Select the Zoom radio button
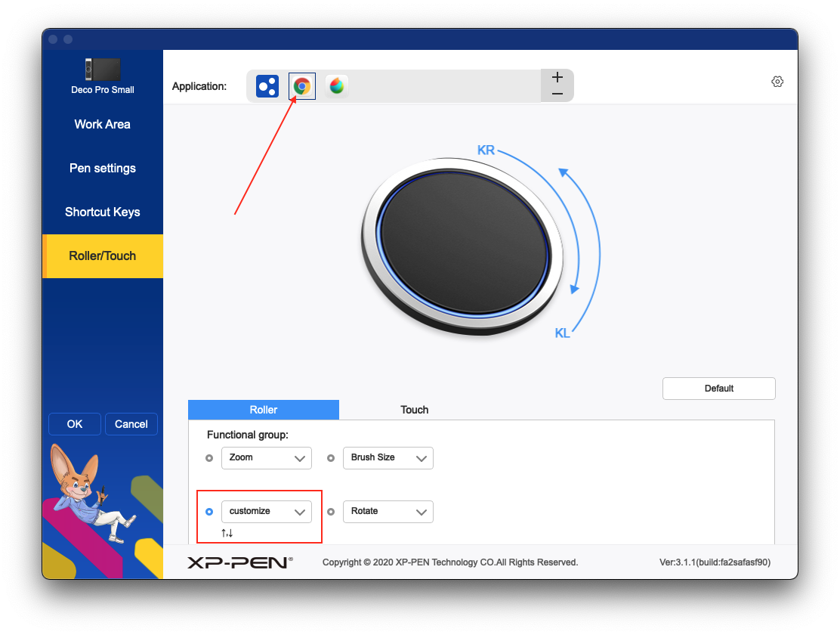The width and height of the screenshot is (840, 635). click(209, 458)
